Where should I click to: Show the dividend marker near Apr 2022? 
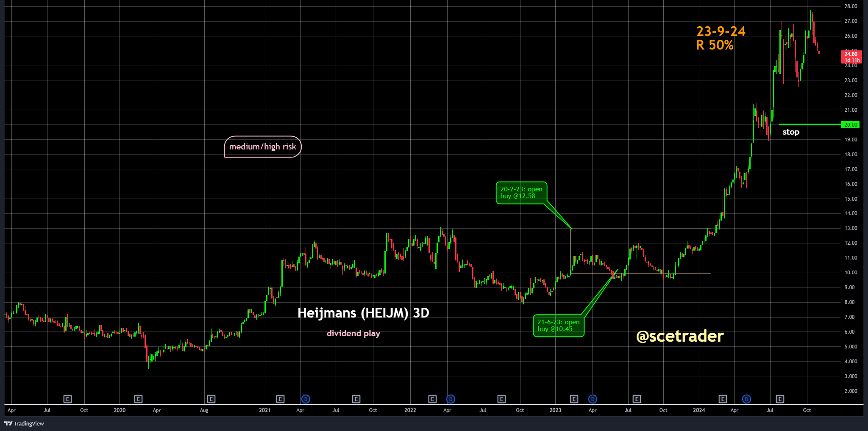pyautogui.click(x=451, y=399)
